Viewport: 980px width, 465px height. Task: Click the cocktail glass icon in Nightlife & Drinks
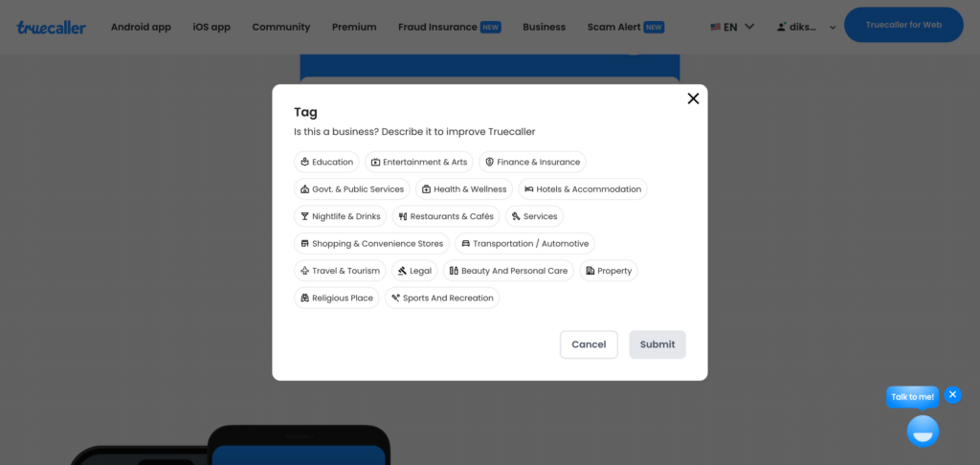click(x=305, y=216)
